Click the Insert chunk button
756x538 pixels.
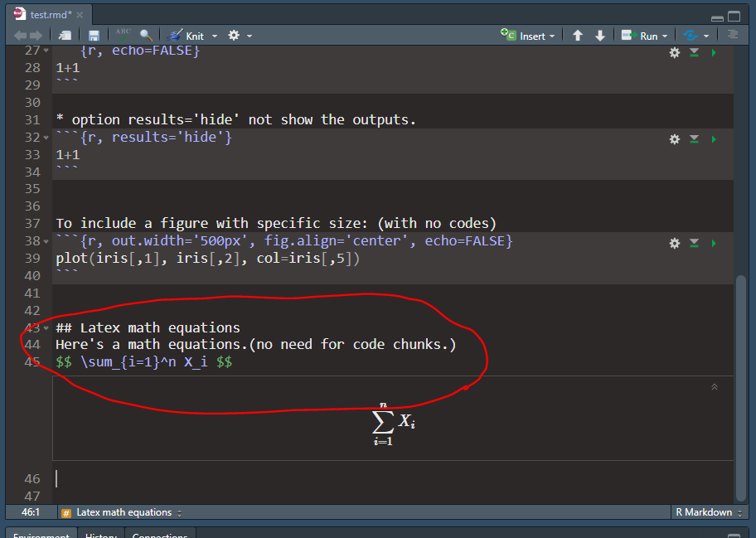522,36
